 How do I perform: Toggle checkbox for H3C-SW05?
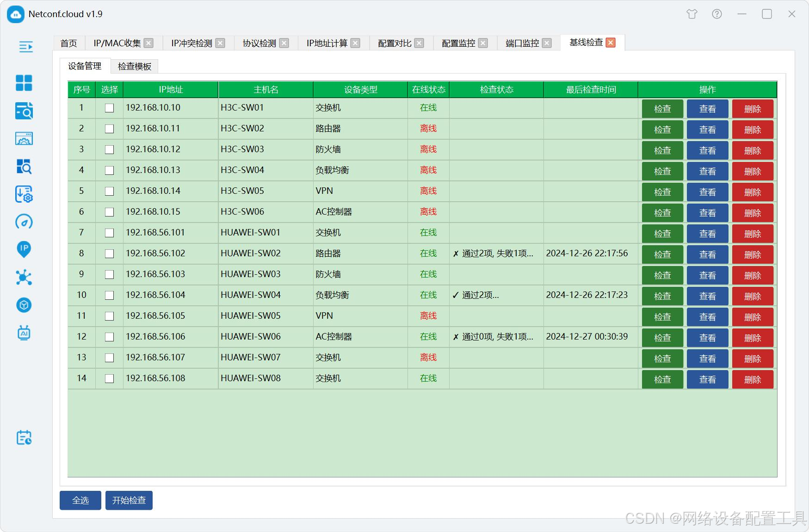click(109, 191)
